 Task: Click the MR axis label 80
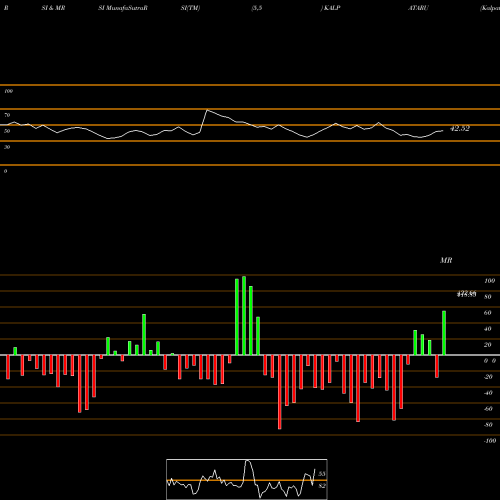[488, 297]
